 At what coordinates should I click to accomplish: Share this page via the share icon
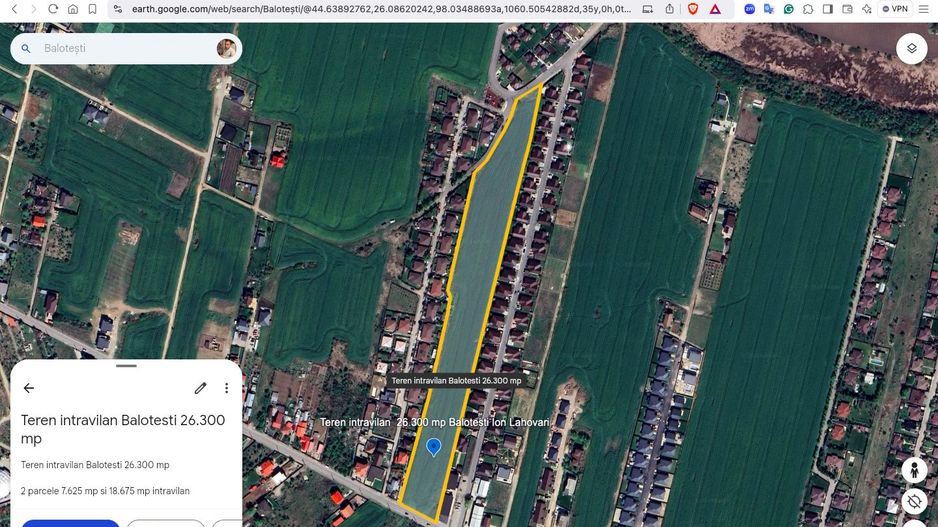[669, 9]
